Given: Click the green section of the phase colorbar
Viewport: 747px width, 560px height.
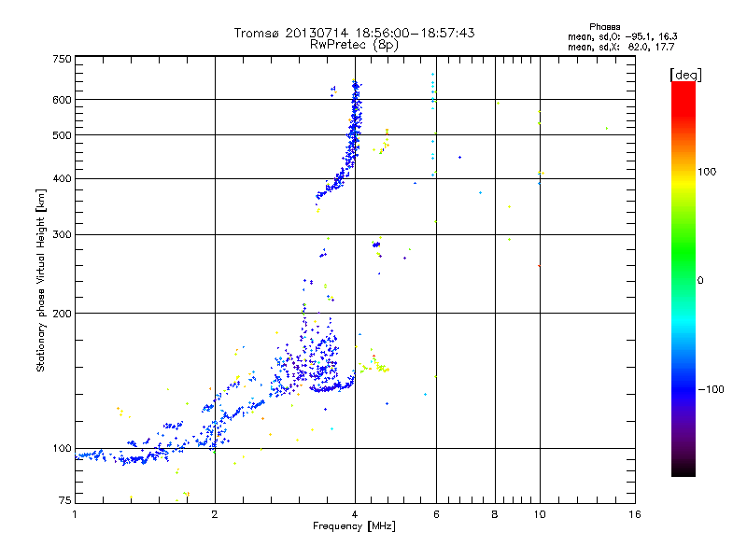Looking at the screenshot, I should tap(684, 252).
